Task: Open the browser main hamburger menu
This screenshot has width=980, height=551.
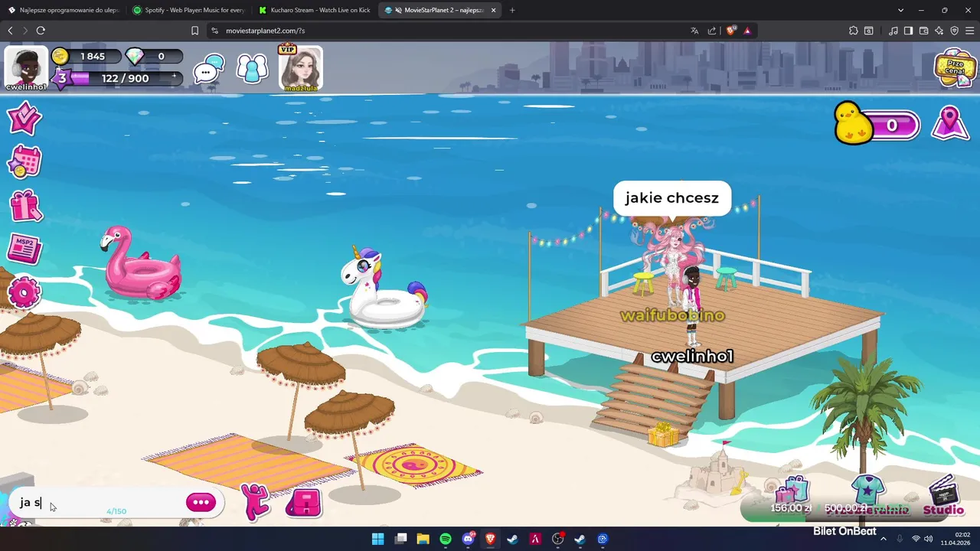Action: point(970,31)
